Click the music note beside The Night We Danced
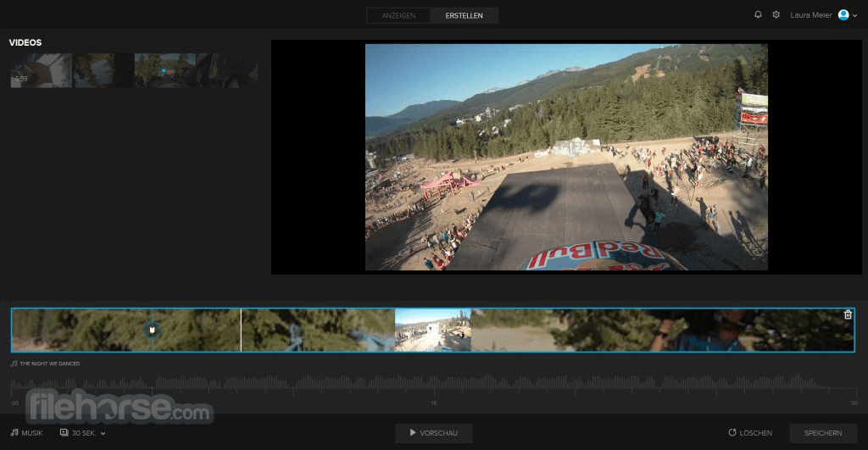868x450 pixels. (14, 364)
